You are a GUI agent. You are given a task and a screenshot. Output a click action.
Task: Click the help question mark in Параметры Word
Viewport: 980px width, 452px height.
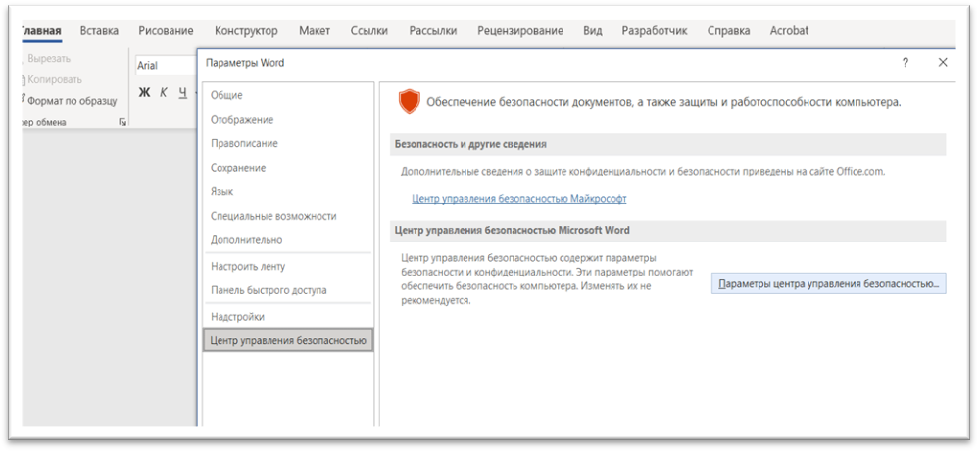tap(906, 62)
